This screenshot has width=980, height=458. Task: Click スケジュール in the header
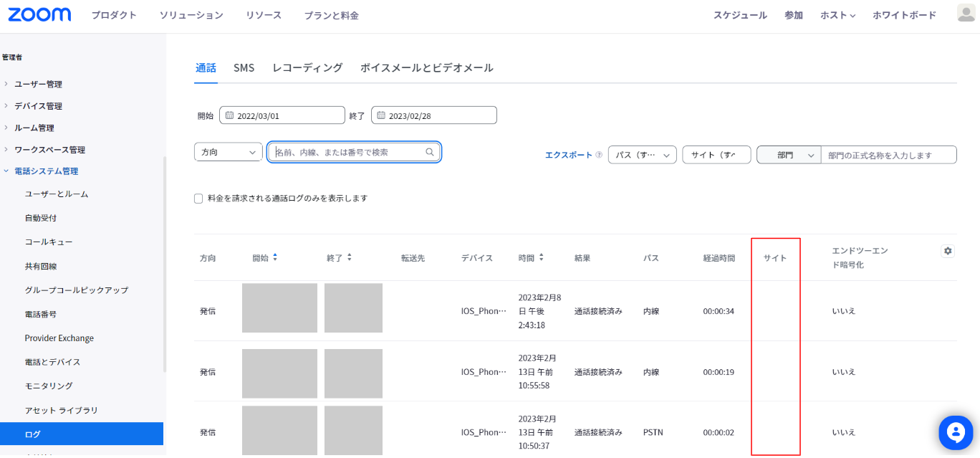click(x=740, y=15)
